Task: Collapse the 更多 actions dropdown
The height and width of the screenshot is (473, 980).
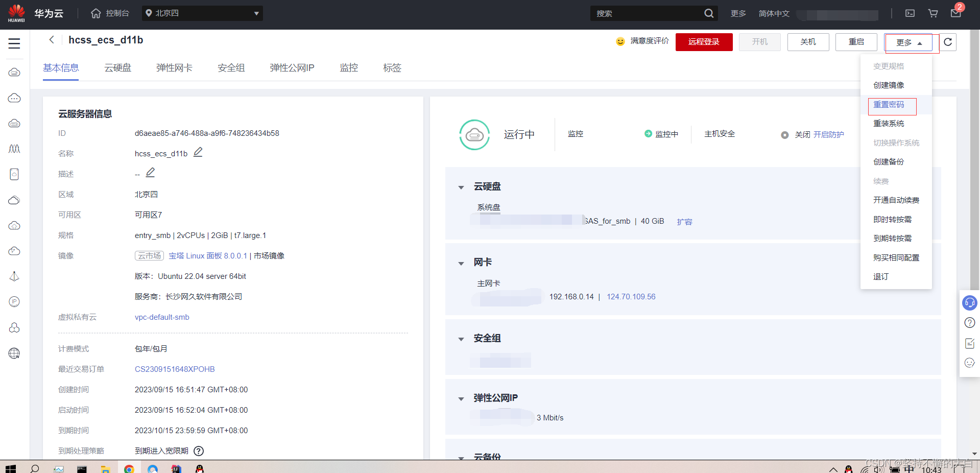Action: [909, 42]
